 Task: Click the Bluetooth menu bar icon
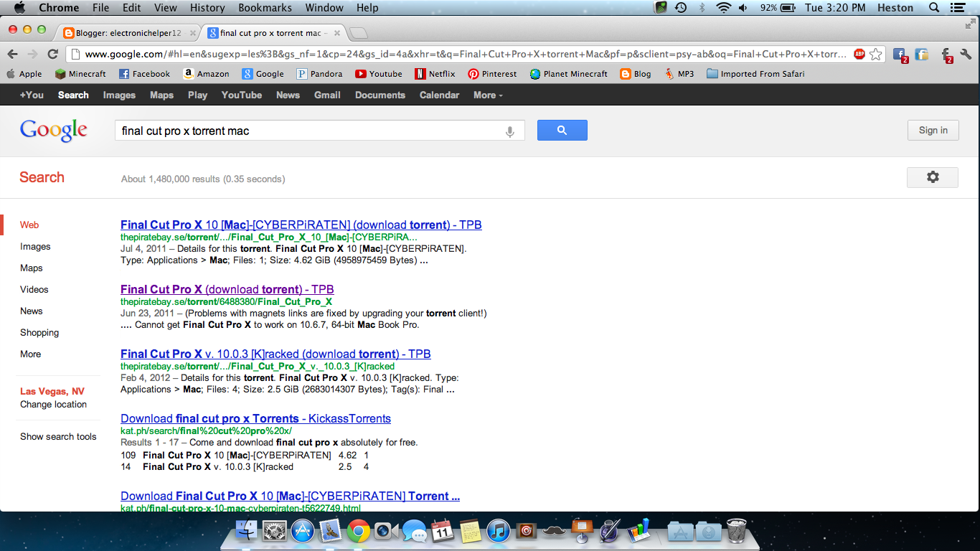click(x=702, y=8)
